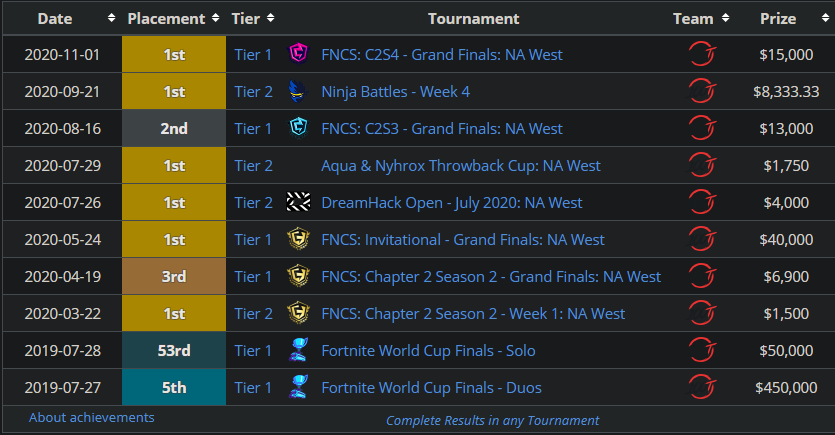The height and width of the screenshot is (435, 835).
Task: Open the About achievements link
Action: (92, 417)
